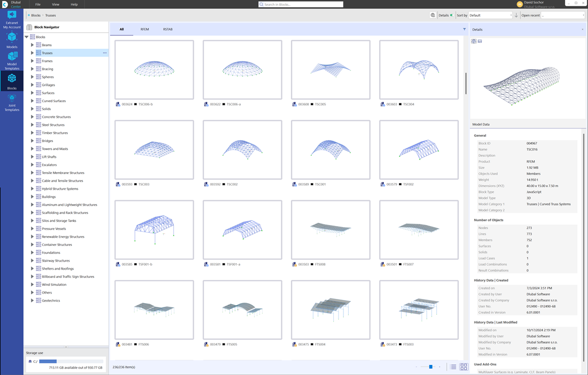
Task: Open the Sort by Default dropdown
Action: (x=491, y=15)
